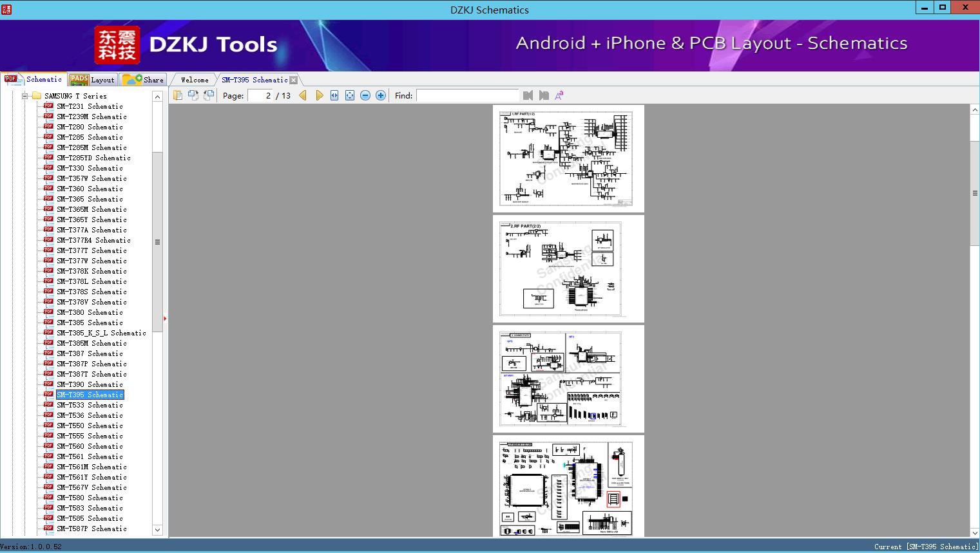This screenshot has width=980, height=553.
Task: Click the Find text input field
Action: [x=467, y=95]
